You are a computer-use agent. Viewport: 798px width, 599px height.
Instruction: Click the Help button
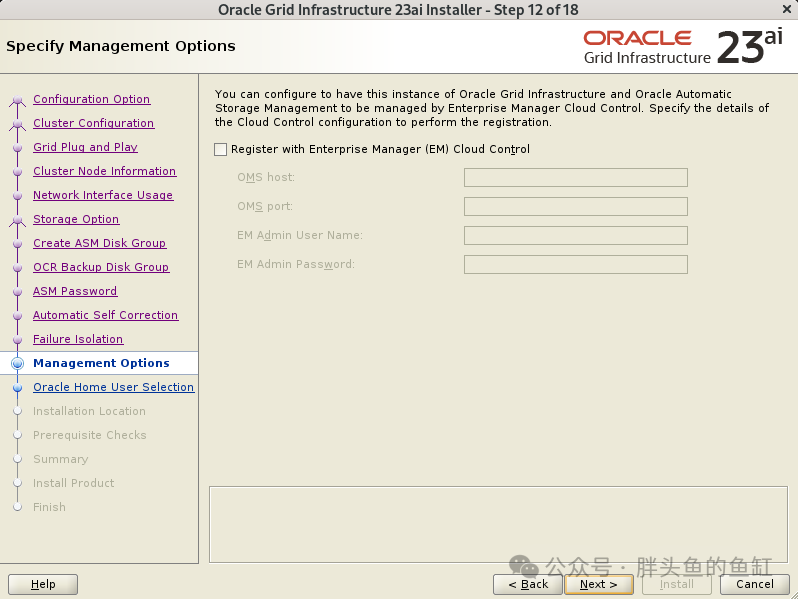(x=43, y=584)
